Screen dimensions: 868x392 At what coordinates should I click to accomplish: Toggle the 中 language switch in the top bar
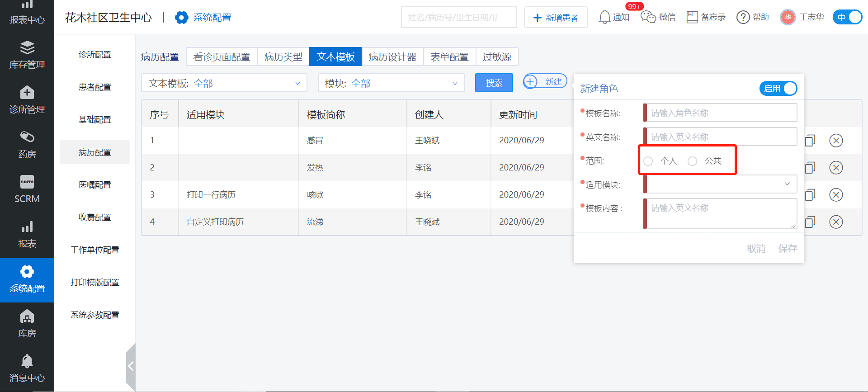847,17
